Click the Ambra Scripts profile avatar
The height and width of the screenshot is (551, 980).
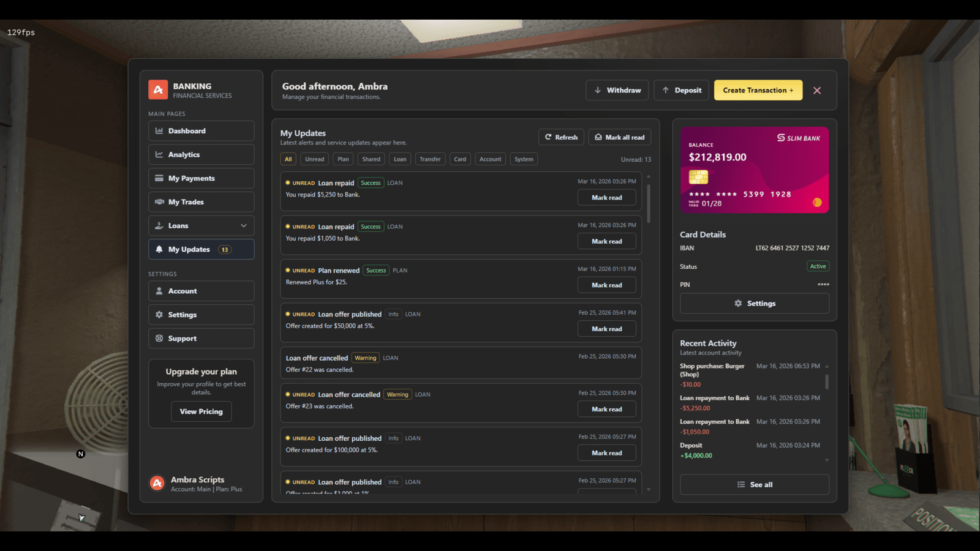coord(157,483)
